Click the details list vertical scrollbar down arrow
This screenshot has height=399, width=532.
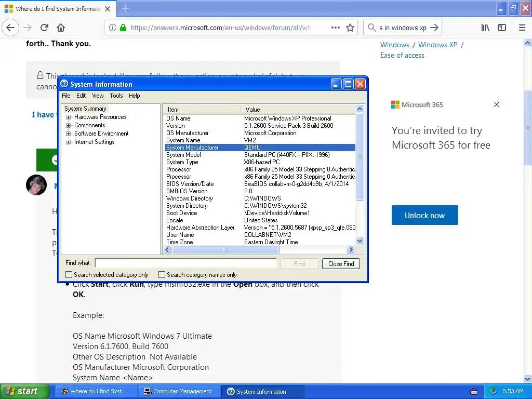[360, 241]
